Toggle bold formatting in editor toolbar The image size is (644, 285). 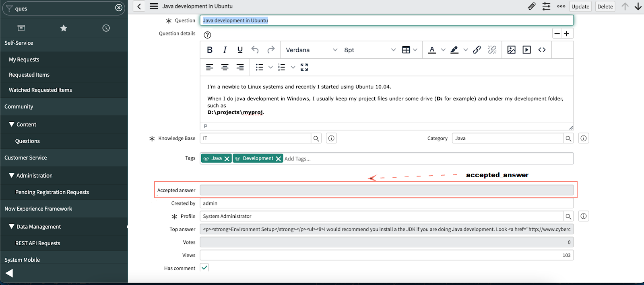(210, 50)
